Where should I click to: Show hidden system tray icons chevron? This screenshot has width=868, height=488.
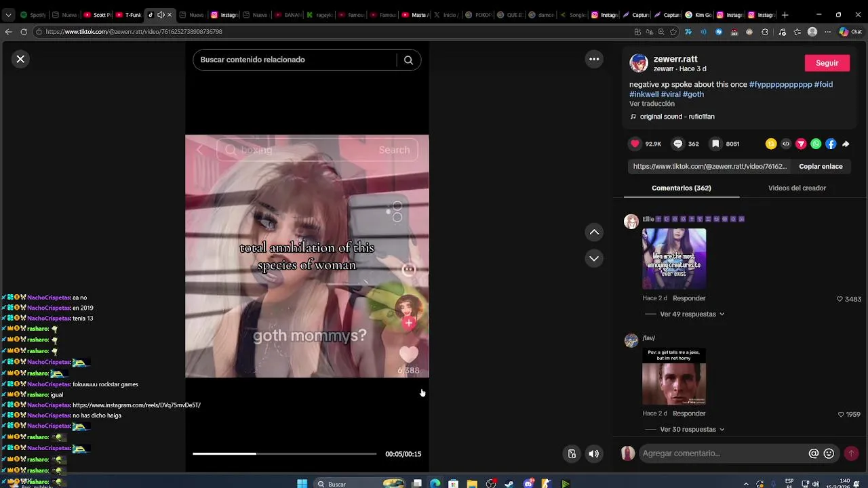click(x=747, y=484)
